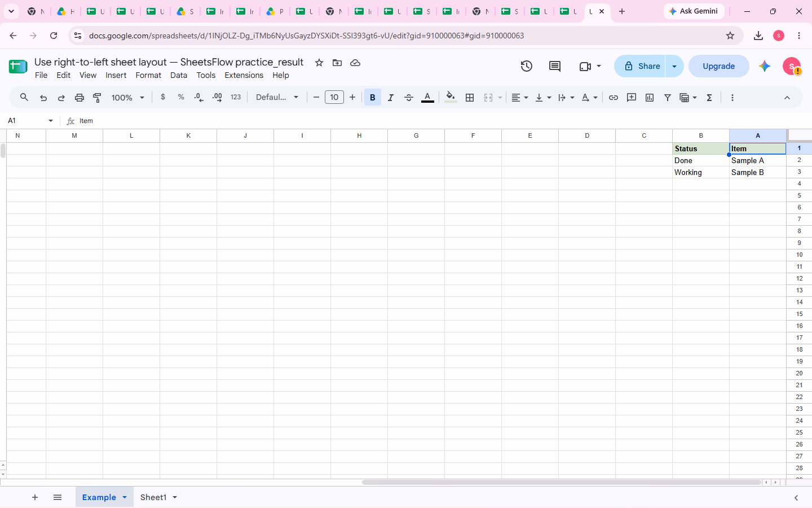Undo the last action

pos(43,98)
